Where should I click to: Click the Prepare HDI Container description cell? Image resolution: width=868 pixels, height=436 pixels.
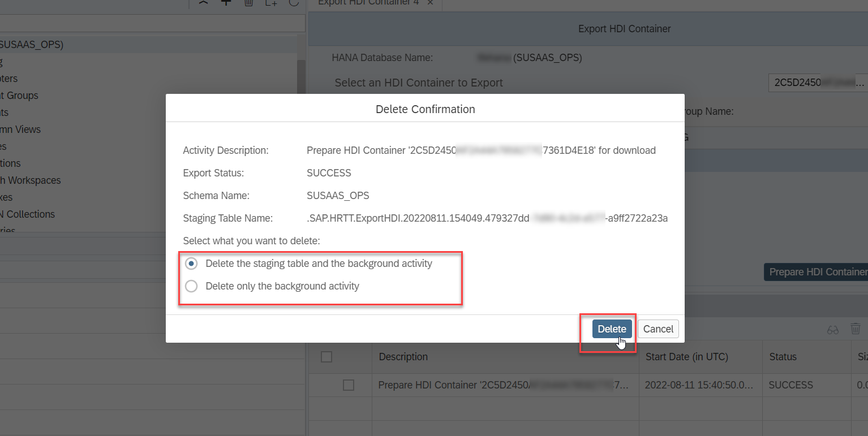point(505,385)
